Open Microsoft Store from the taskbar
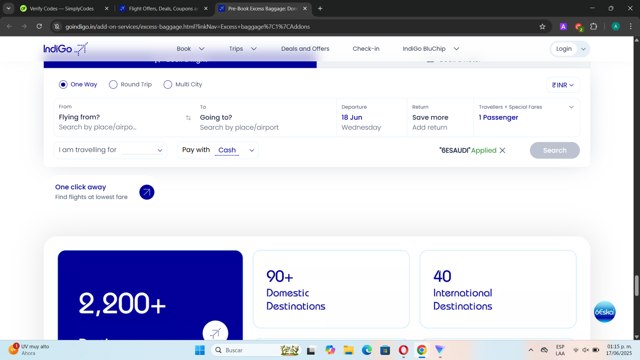Image resolution: width=640 pixels, height=360 pixels. coord(385,350)
